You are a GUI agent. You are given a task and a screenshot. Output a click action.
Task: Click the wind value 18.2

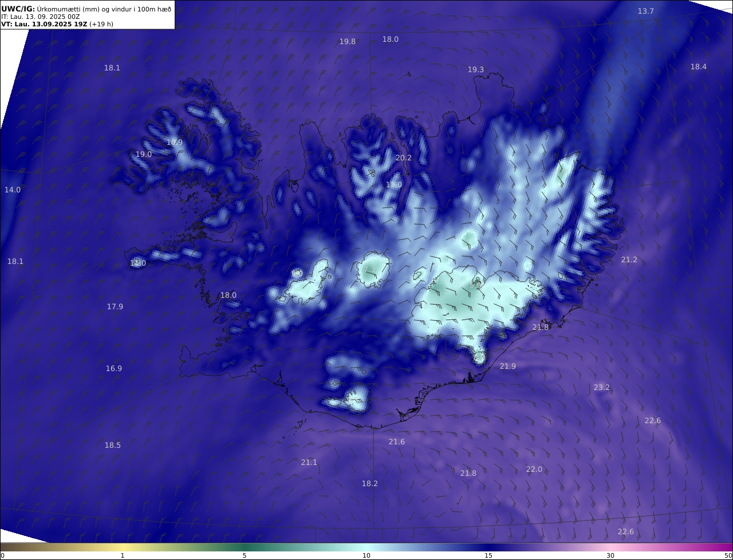click(x=369, y=483)
